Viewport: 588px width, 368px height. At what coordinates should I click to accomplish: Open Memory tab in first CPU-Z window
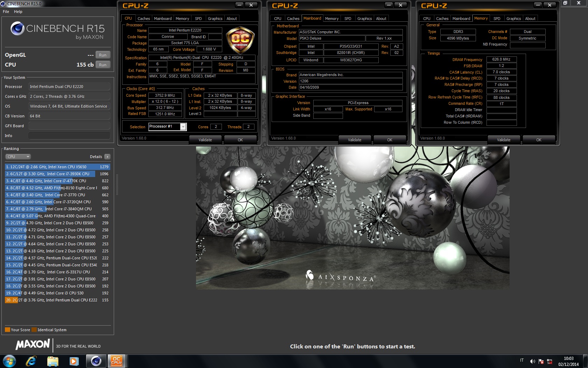point(182,19)
